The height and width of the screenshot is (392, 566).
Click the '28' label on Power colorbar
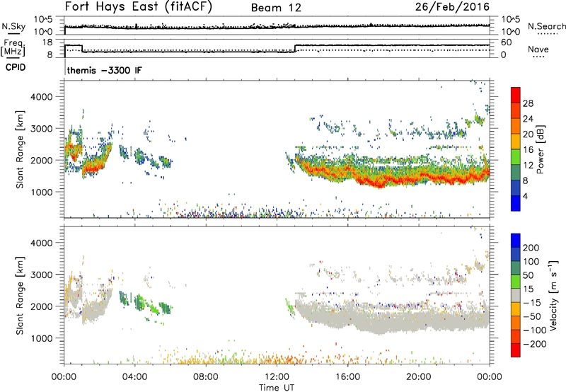pos(528,103)
